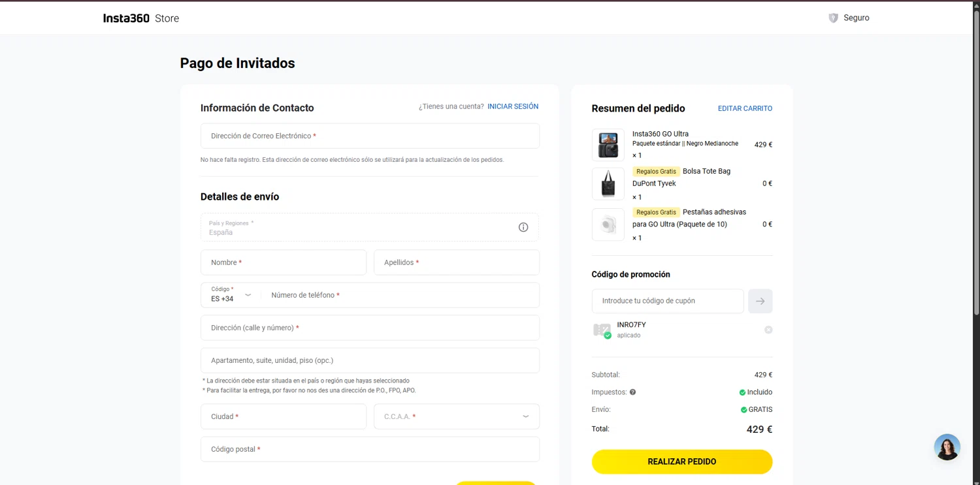Open the ES +34 phone code dropdown
The width and height of the screenshot is (980, 485).
coord(231,295)
